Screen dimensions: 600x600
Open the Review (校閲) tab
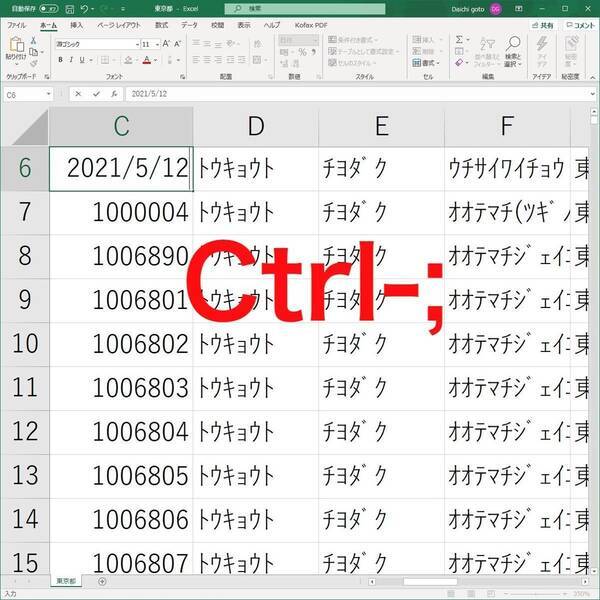(217, 25)
